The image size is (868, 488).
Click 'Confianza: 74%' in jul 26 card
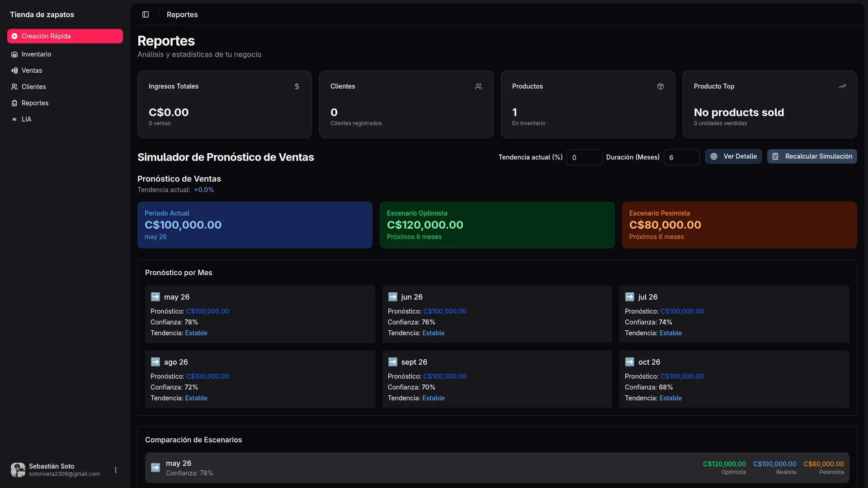pyautogui.click(x=648, y=322)
